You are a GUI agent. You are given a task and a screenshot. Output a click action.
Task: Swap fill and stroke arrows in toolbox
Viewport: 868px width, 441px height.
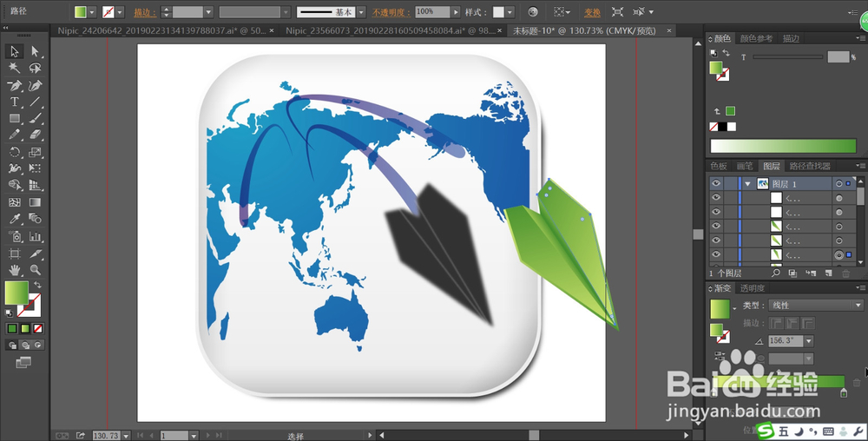(x=37, y=285)
